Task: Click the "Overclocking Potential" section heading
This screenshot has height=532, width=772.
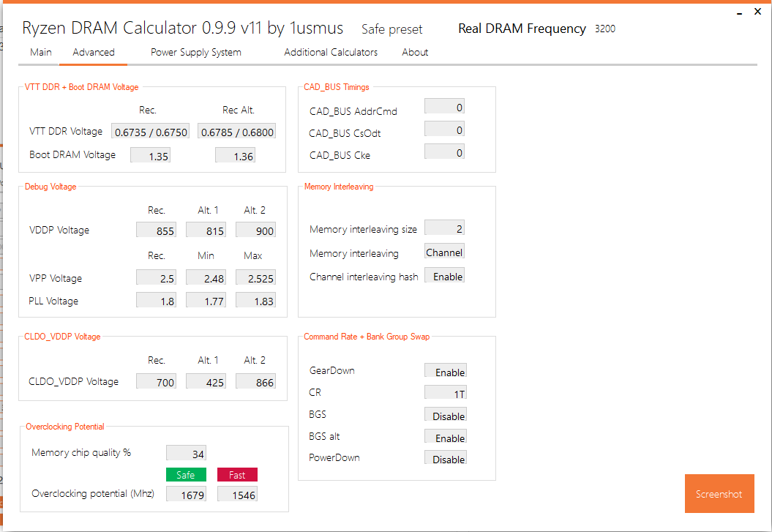Action: tap(65, 427)
